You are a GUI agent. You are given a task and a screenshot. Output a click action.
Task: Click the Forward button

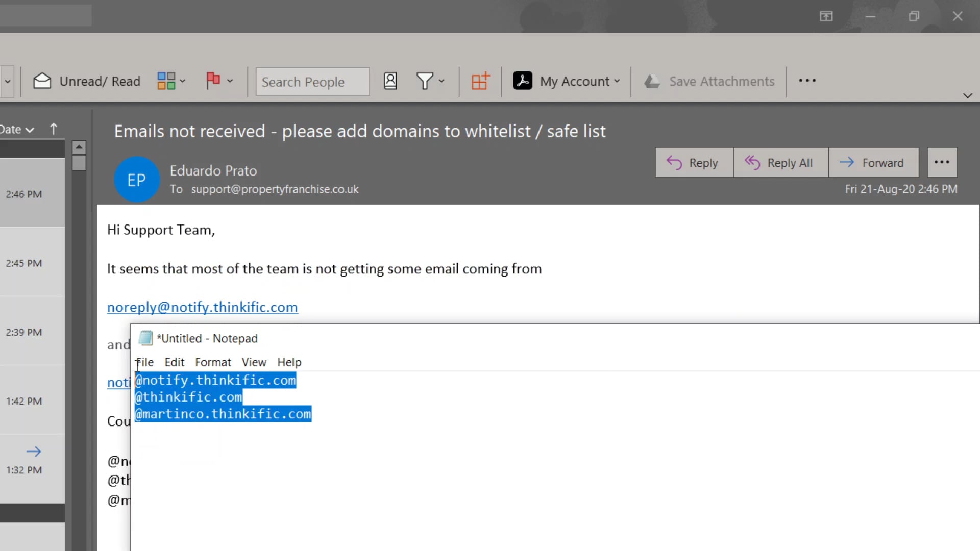tap(873, 163)
